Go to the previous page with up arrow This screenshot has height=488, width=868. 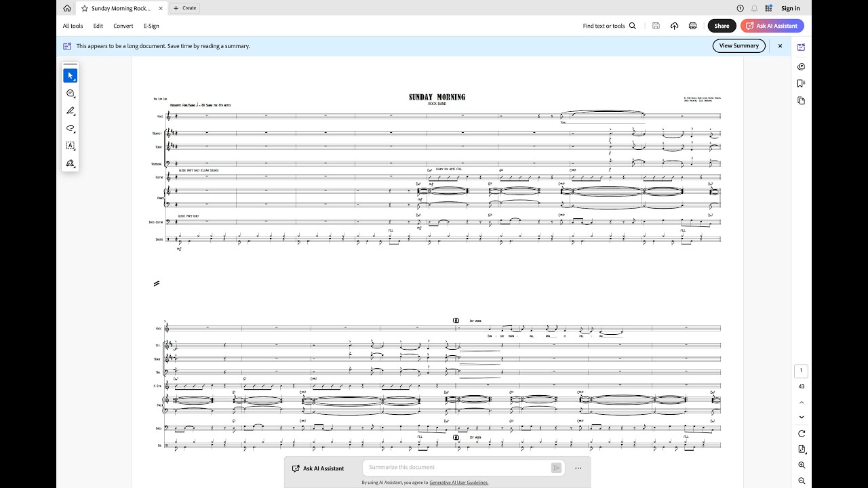802,403
